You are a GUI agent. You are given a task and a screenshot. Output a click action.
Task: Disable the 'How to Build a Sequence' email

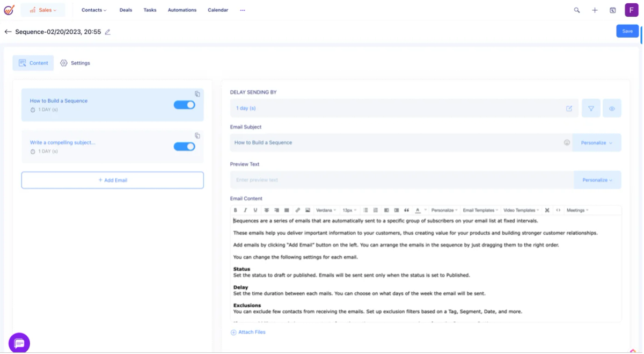184,105
